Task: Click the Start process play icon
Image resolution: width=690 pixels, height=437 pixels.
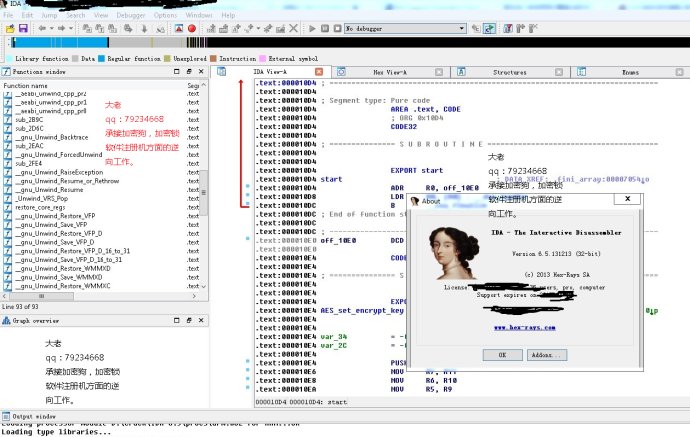Action: point(312,29)
